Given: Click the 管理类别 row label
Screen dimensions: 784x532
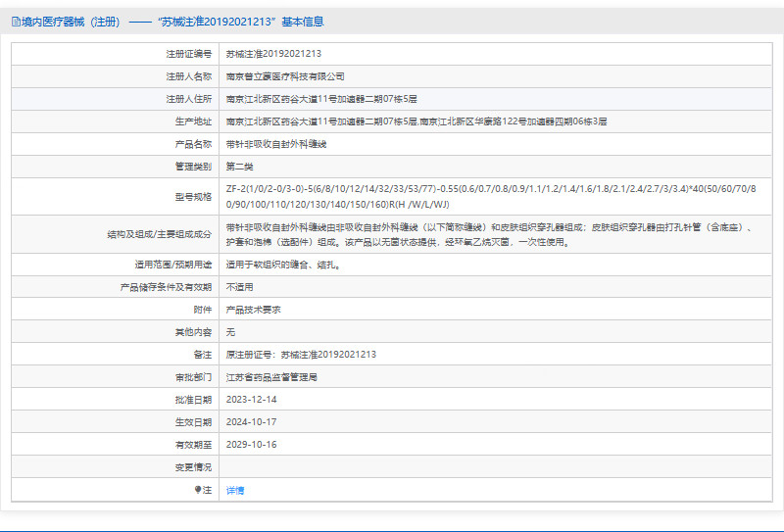Looking at the screenshot, I should coord(193,167).
